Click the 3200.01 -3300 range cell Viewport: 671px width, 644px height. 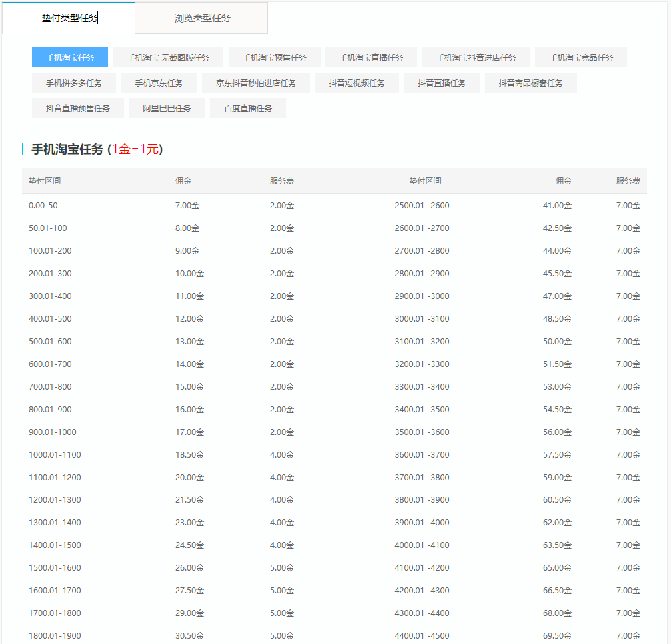tap(422, 364)
